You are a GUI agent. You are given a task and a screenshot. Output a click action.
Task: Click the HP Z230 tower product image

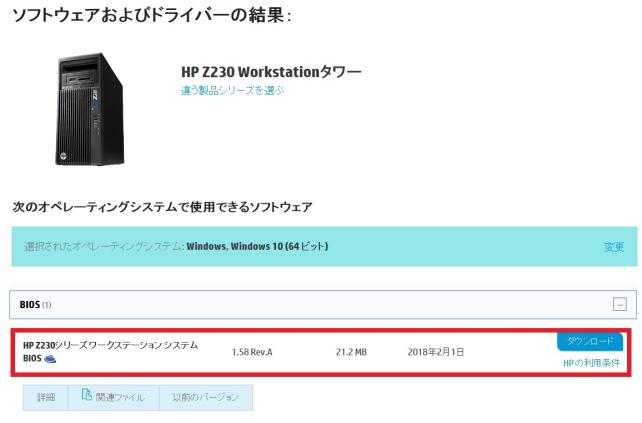[x=90, y=109]
